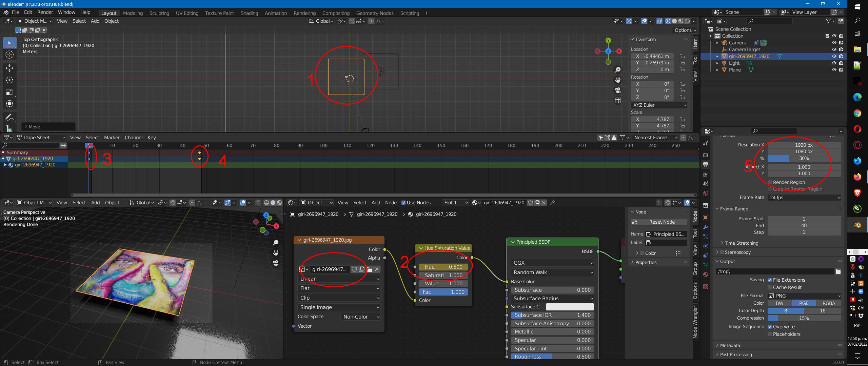868x366 pixels.
Task: Hide the Camera object in outliner
Action: coord(834,43)
